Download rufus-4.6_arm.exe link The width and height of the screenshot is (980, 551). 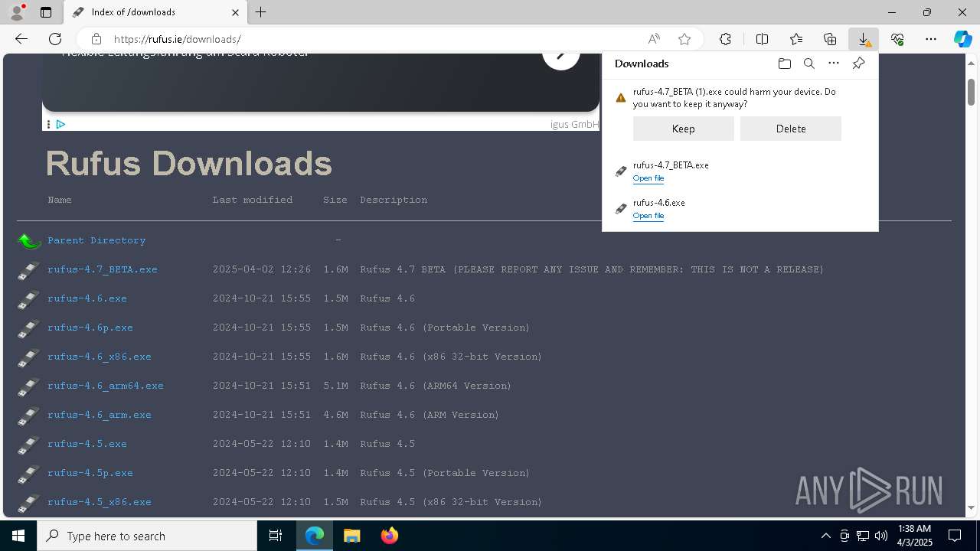pos(100,415)
